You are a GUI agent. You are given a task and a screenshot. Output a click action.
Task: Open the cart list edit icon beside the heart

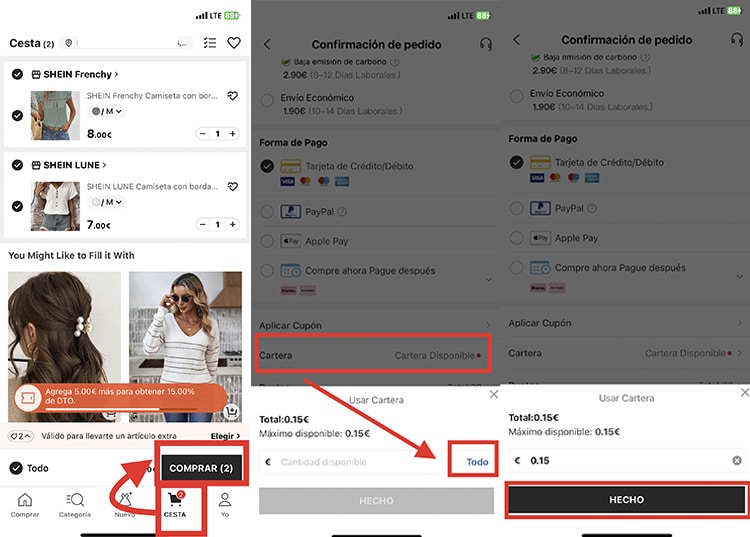(210, 43)
